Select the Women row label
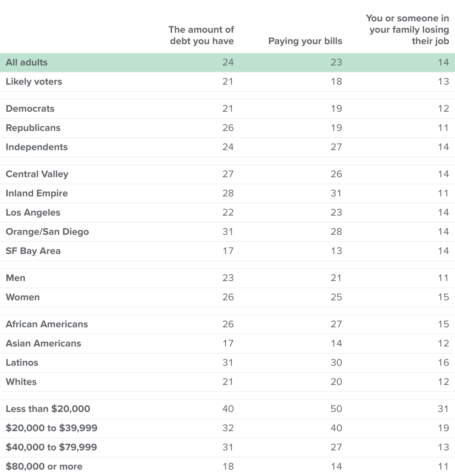 [x=23, y=297]
